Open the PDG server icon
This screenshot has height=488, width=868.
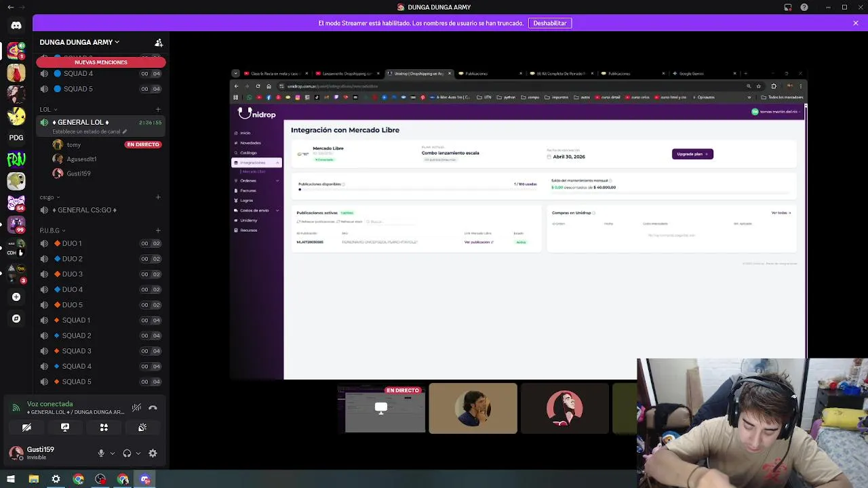click(16, 138)
